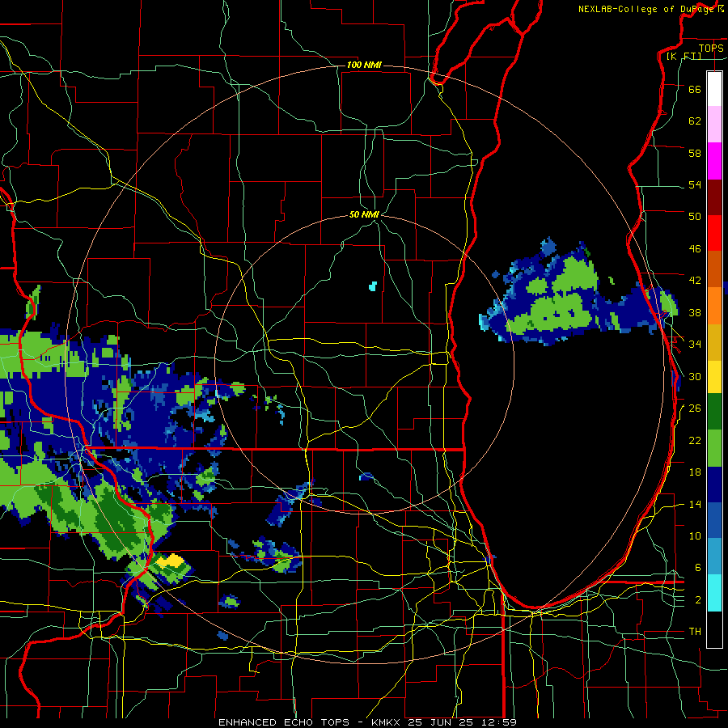Click the "46" legend value
The height and width of the screenshot is (728, 728).
pos(695,249)
